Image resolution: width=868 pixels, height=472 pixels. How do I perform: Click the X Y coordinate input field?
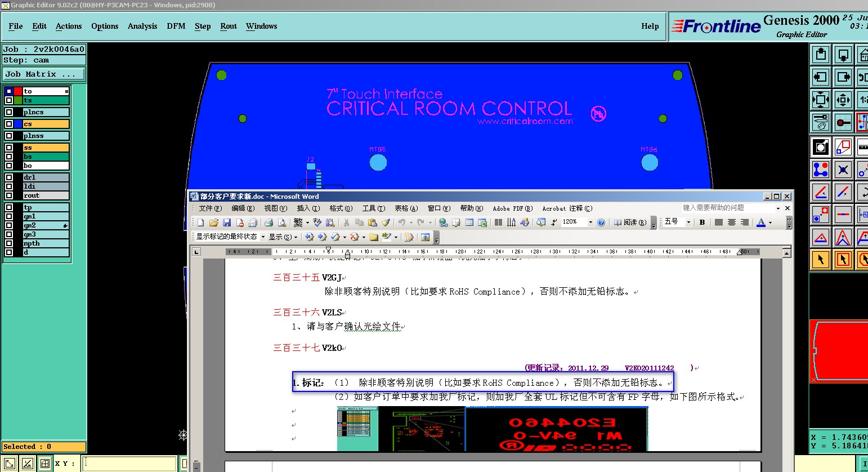(129, 464)
